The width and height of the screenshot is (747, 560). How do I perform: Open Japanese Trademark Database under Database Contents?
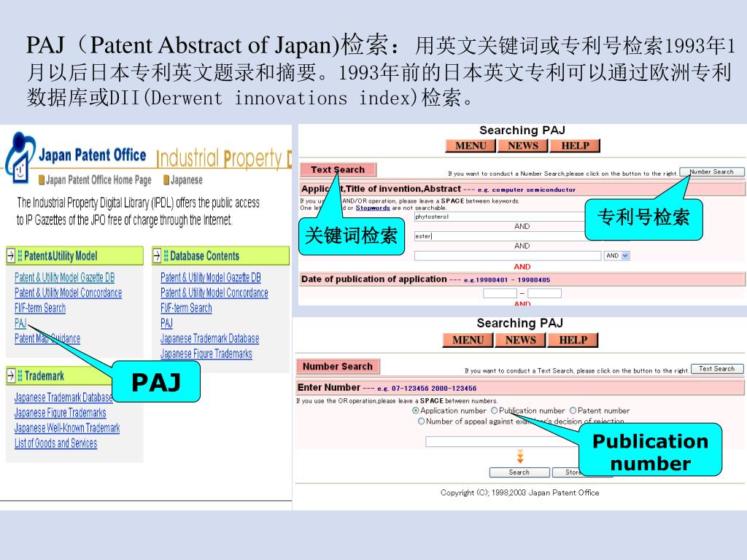[x=209, y=338]
